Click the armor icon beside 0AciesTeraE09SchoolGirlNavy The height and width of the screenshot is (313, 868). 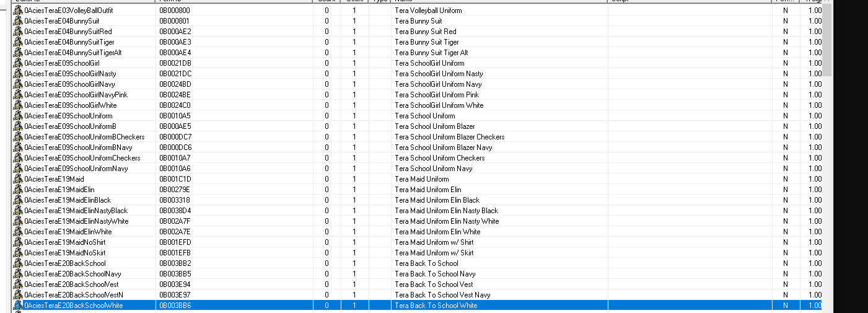pos(17,84)
